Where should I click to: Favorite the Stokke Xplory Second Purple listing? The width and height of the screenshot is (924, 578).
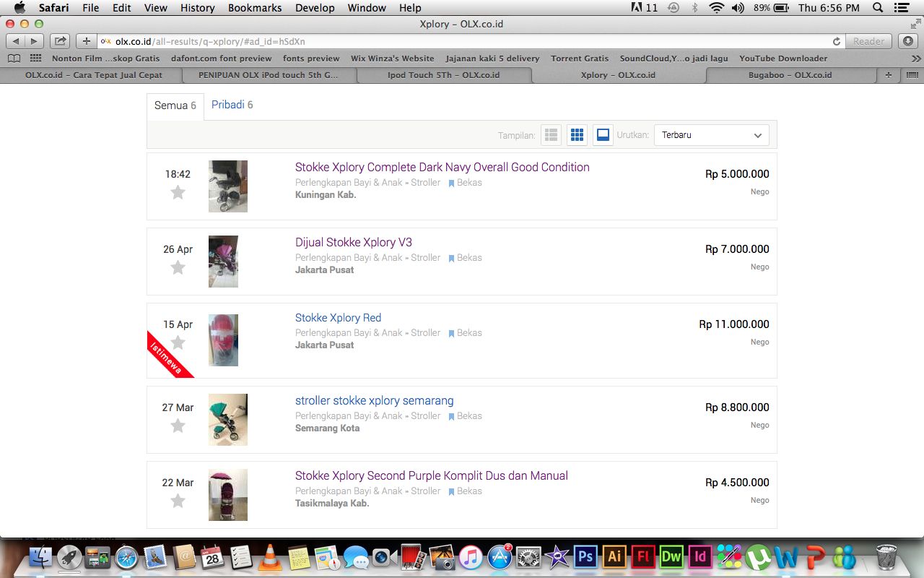pyautogui.click(x=178, y=501)
